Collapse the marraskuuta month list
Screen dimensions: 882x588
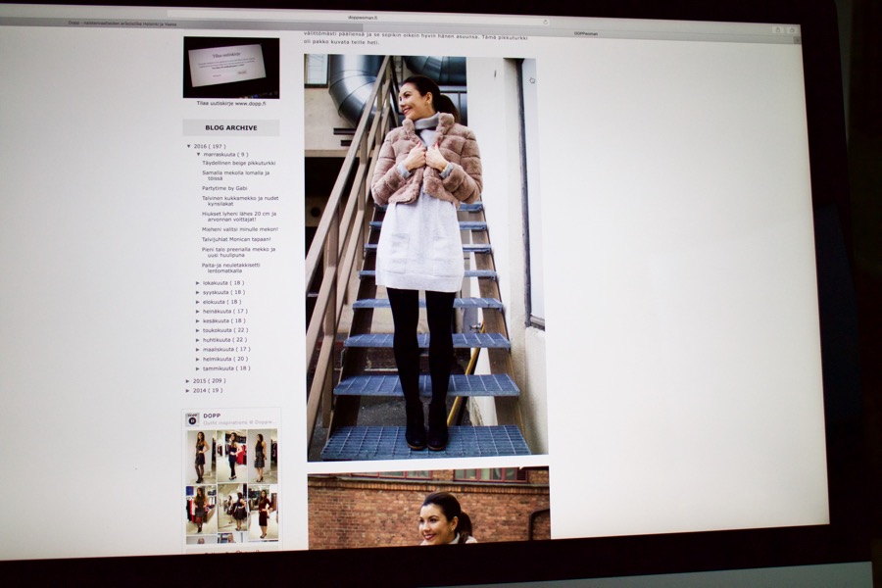point(198,154)
